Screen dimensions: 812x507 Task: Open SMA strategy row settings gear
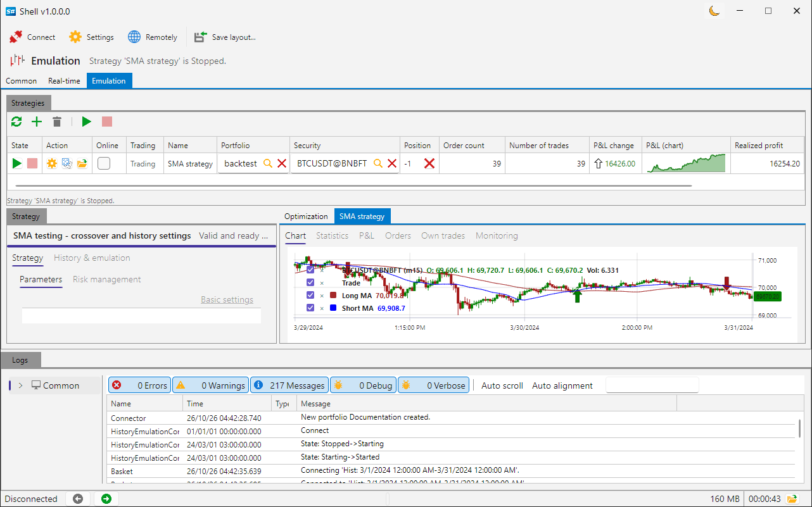point(52,163)
